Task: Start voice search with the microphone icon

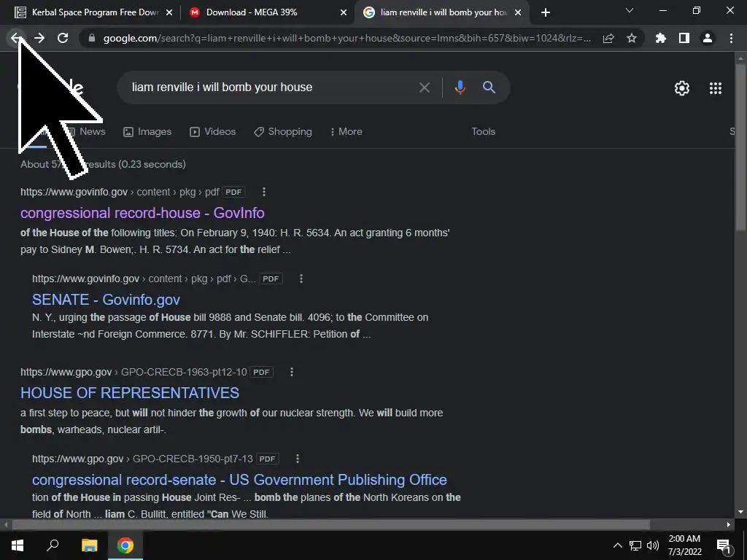Action: tap(460, 87)
